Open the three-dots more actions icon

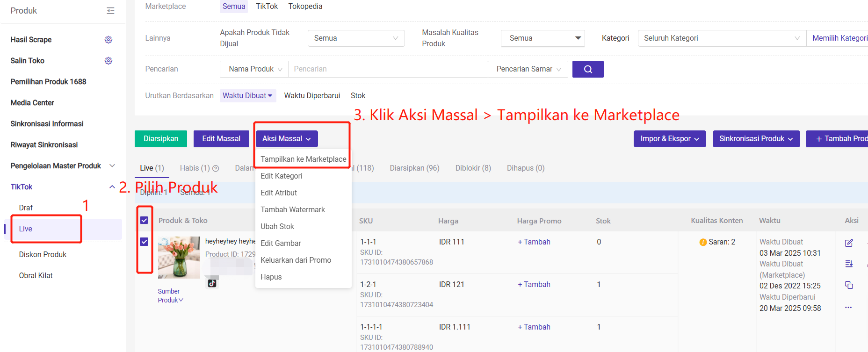pos(848,308)
